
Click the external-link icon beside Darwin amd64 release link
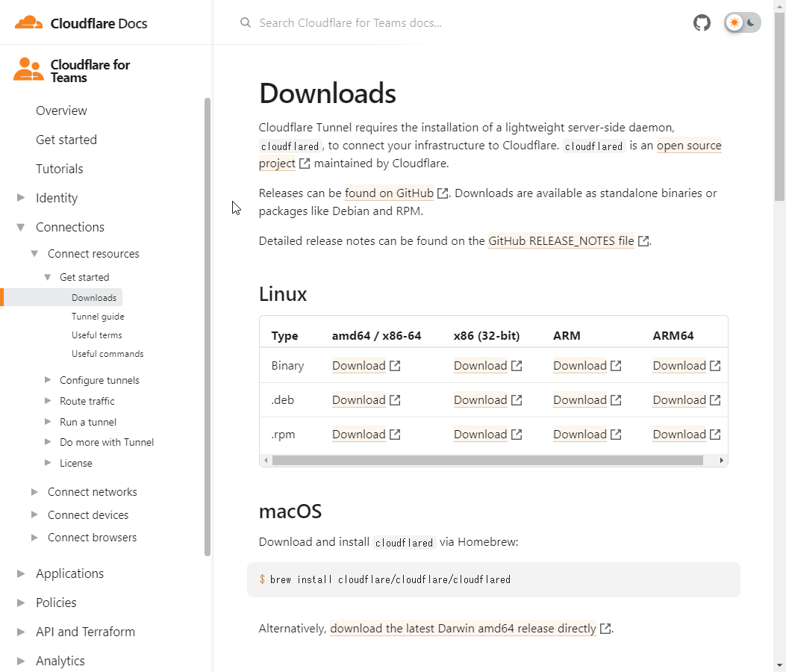coord(605,628)
